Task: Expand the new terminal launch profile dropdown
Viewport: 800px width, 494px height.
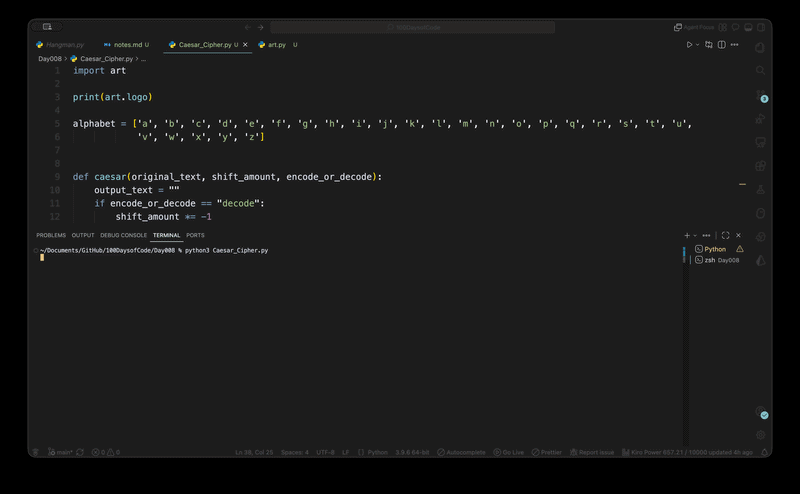Action: [695, 235]
